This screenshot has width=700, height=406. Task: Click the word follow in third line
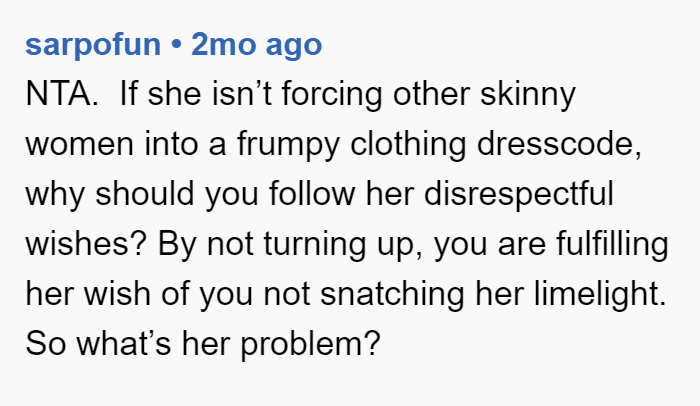click(312, 194)
